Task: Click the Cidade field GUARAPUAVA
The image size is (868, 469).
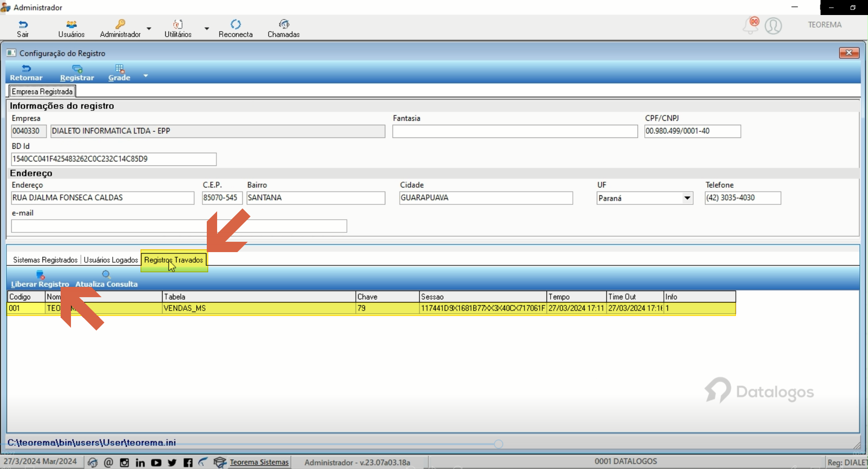Action: 486,198
